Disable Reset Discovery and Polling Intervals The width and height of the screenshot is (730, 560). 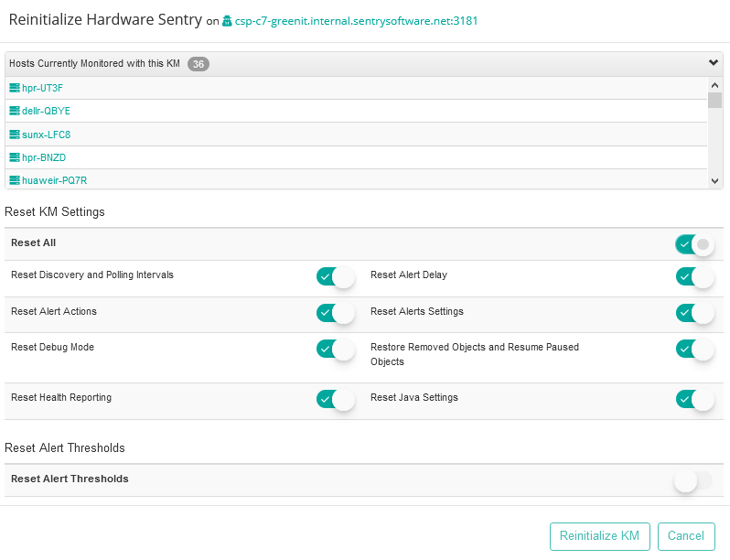(335, 276)
